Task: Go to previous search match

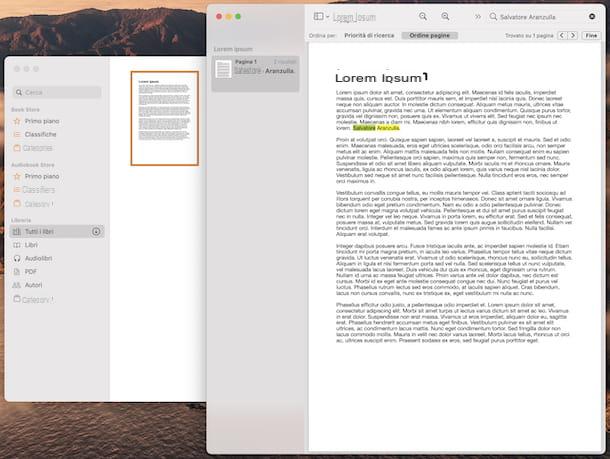Action: 562,35
